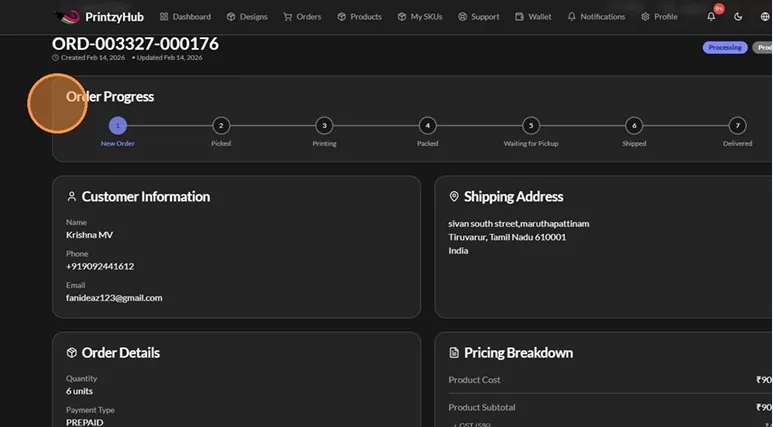
Task: Click the 6 units quantity value
Action: 79,391
